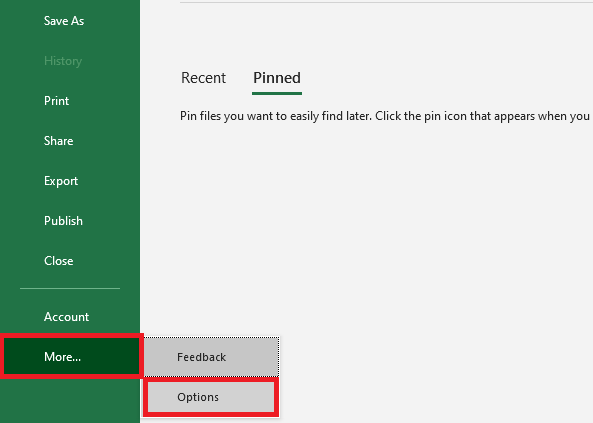Switch to the Recent tab

pos(203,78)
